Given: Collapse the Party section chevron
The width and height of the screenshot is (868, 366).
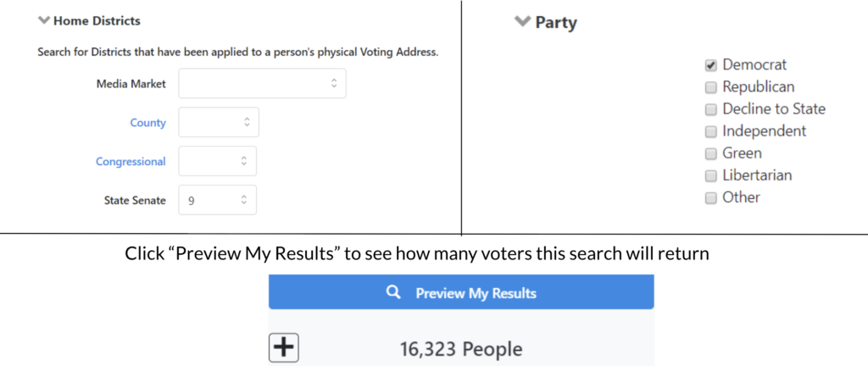Looking at the screenshot, I should pos(522,22).
